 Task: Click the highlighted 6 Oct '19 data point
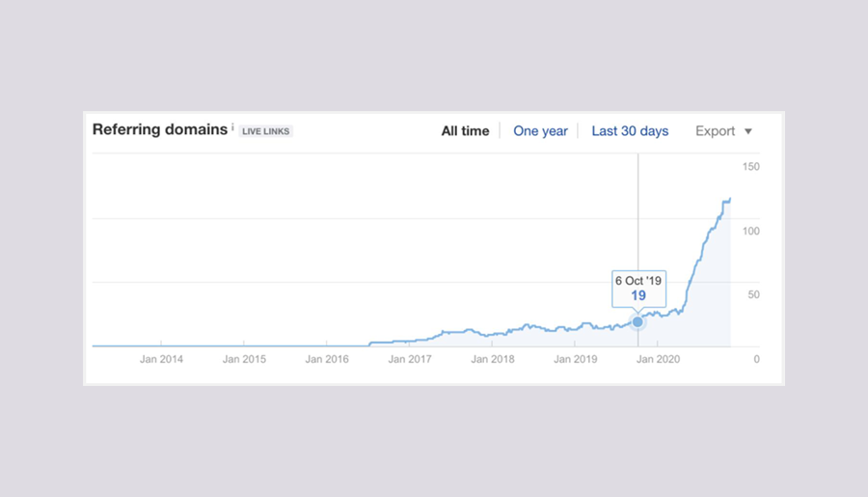[x=637, y=321]
